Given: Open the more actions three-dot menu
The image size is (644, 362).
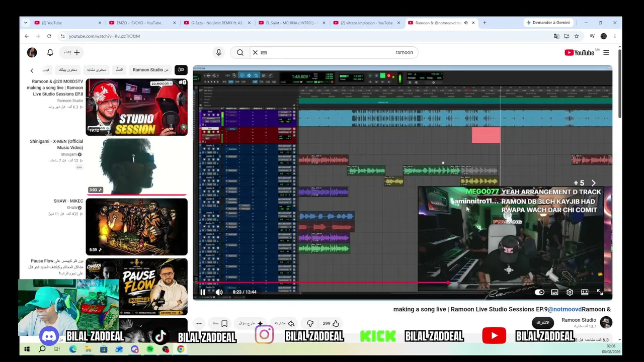Looking at the screenshot, I should pos(199,324).
